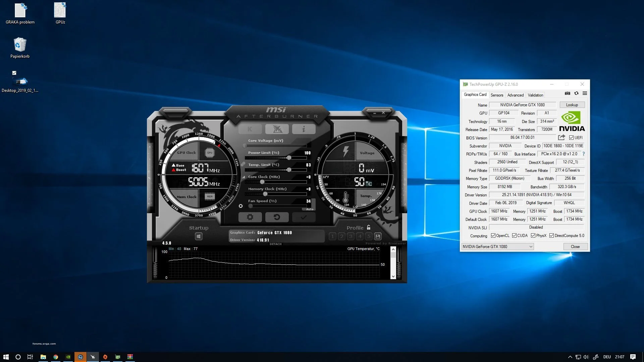Toggle fan speed Auto mode
Screen dimensions: 644x362
[310, 209]
